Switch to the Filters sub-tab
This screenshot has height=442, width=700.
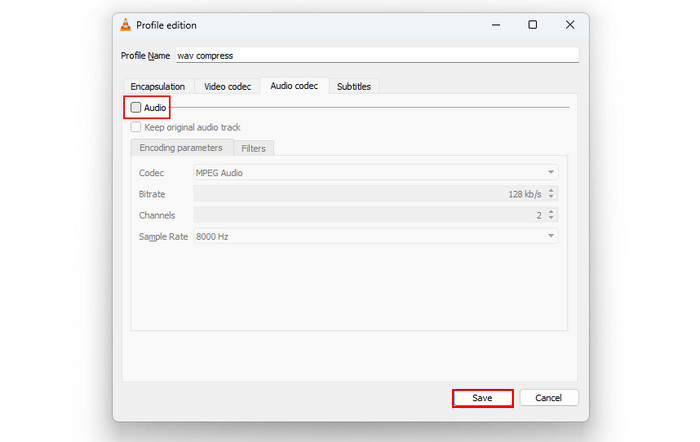(x=253, y=148)
